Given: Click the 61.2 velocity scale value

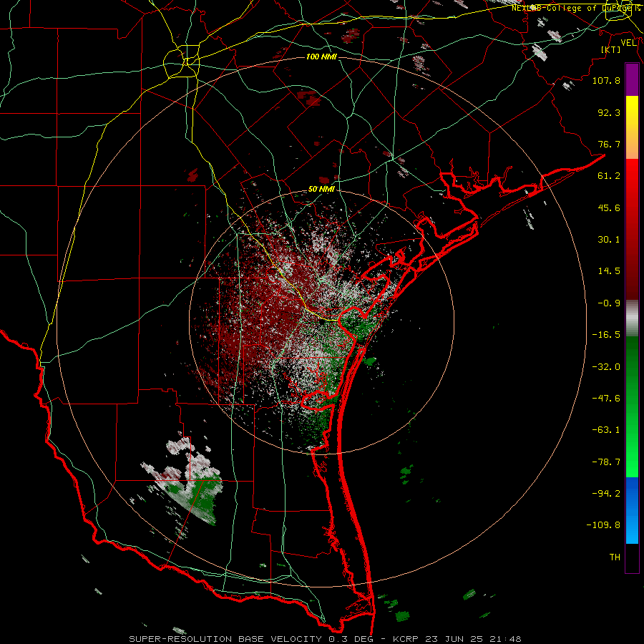Looking at the screenshot, I should 609,176.
